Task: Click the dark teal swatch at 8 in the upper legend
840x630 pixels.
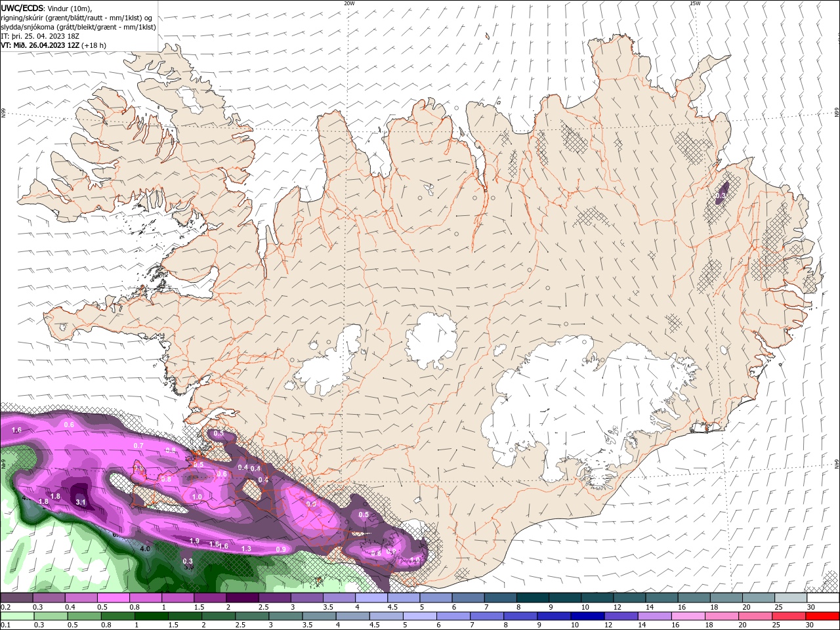Action: click(x=532, y=598)
